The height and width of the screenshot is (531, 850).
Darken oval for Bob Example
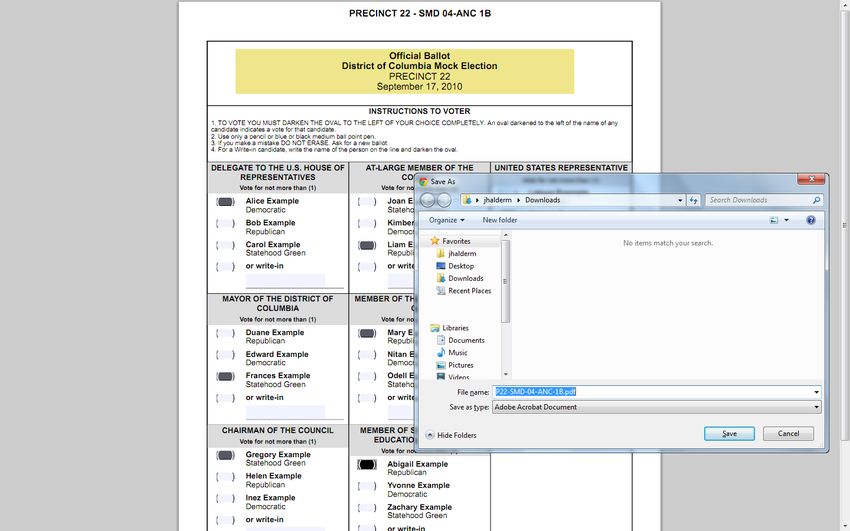pos(226,223)
